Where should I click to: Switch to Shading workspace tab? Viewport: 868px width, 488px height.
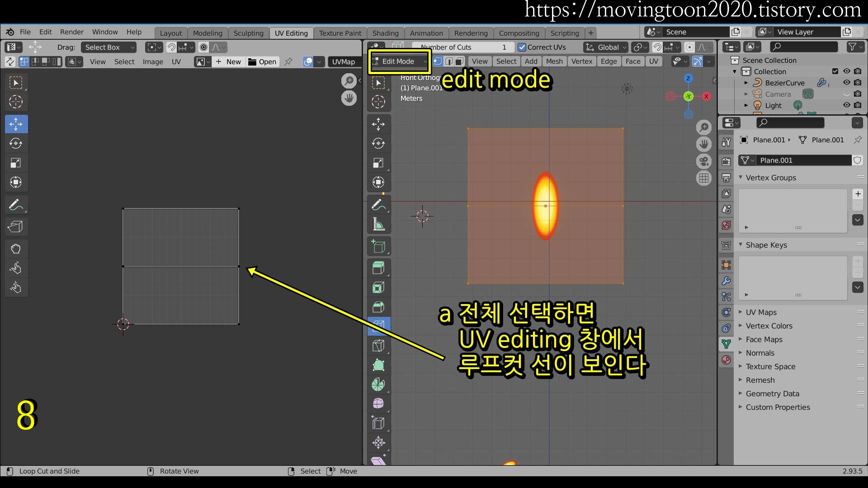[x=385, y=33]
